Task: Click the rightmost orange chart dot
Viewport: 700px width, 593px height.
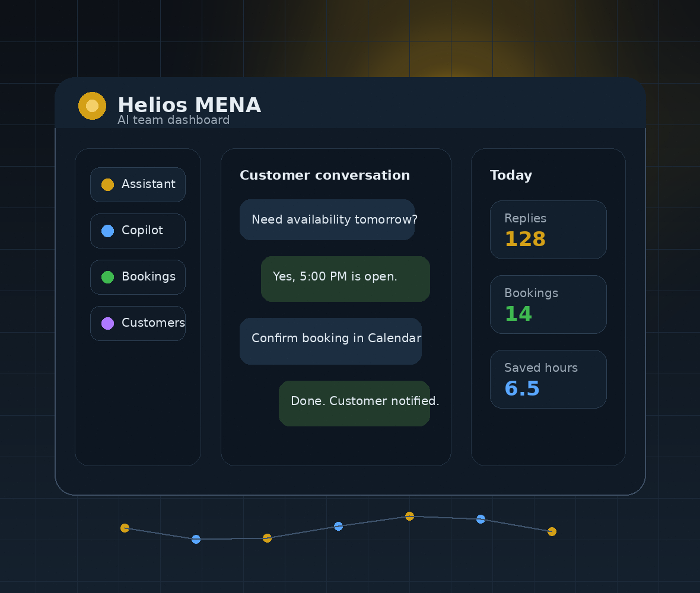Action: pyautogui.click(x=552, y=532)
